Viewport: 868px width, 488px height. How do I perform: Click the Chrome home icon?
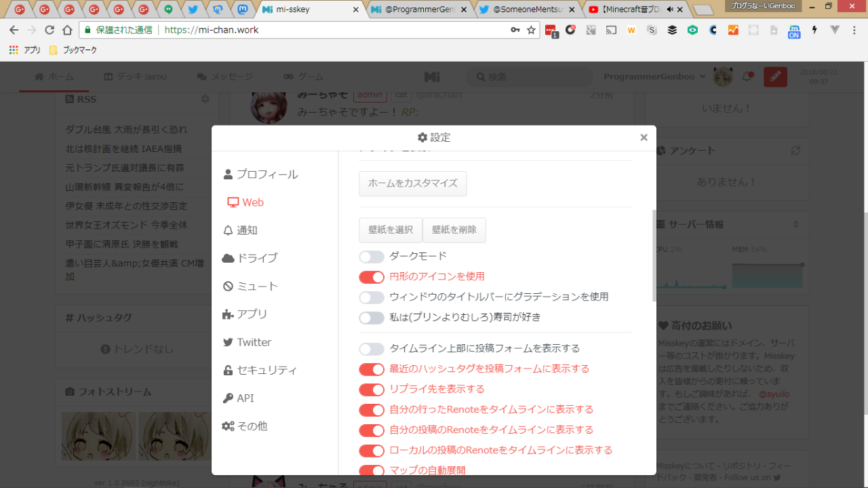67,30
